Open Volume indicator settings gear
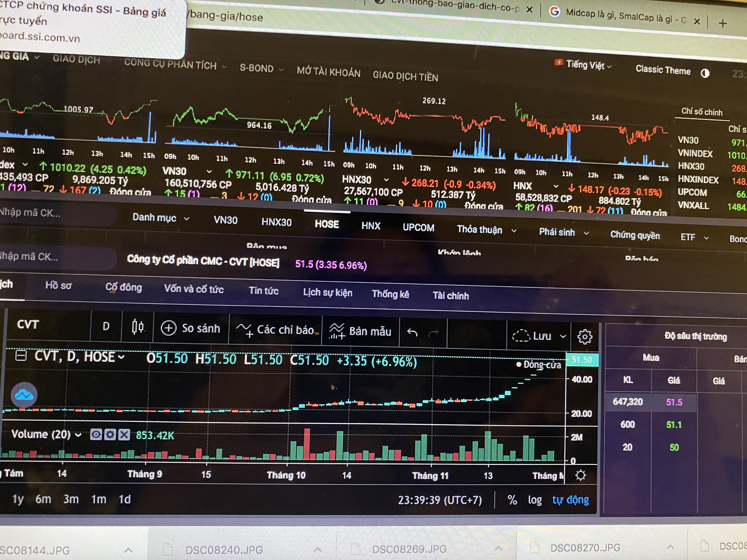This screenshot has height=560, width=747. pyautogui.click(x=110, y=435)
